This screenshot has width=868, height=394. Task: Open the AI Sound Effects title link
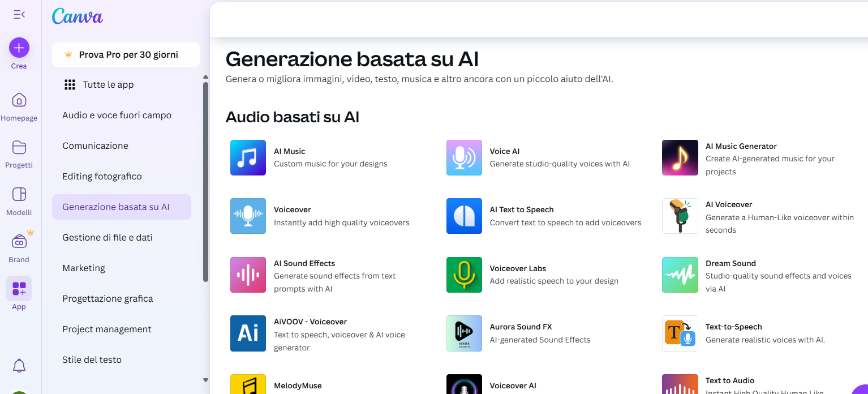[304, 263]
